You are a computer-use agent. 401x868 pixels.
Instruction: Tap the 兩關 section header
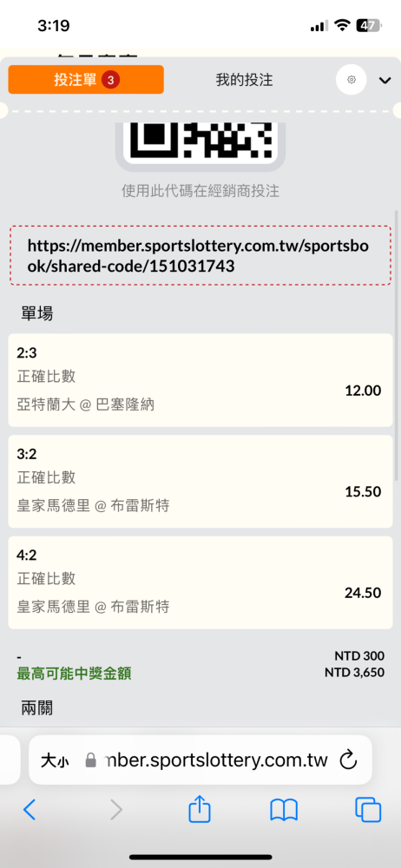[x=37, y=707]
